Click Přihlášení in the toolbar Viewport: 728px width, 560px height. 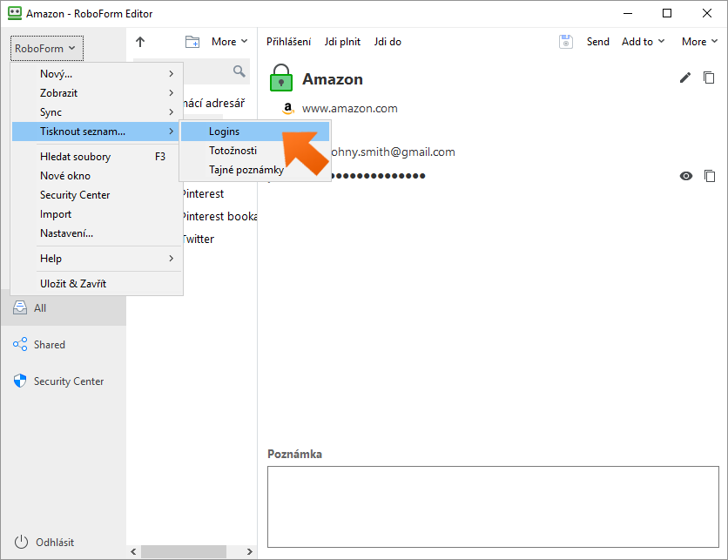pos(288,42)
